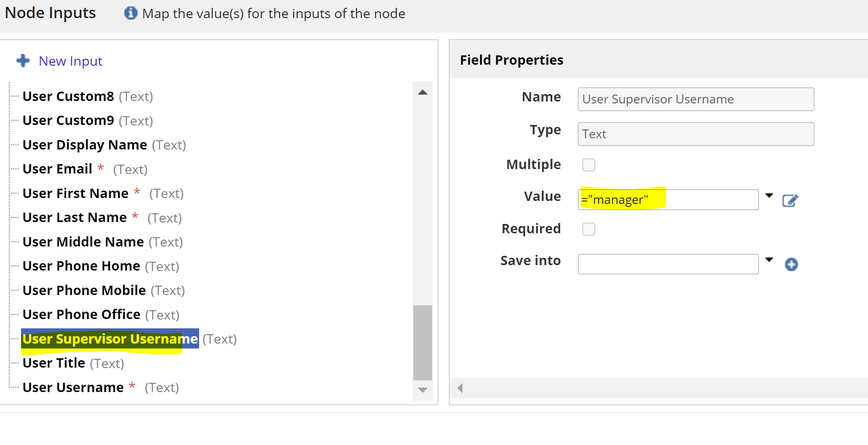Select User Phone Mobile input
The height and width of the screenshot is (445, 868).
[x=103, y=291]
